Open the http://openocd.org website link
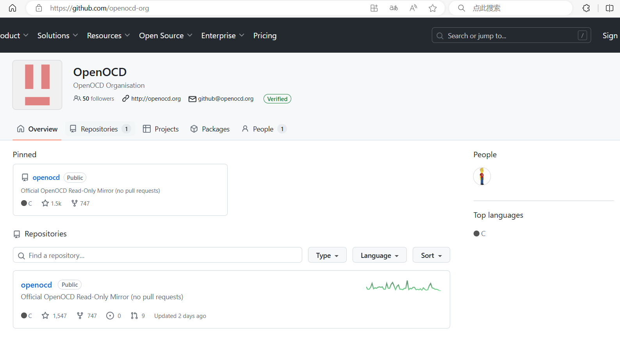This screenshot has height=364, width=620. (x=156, y=99)
